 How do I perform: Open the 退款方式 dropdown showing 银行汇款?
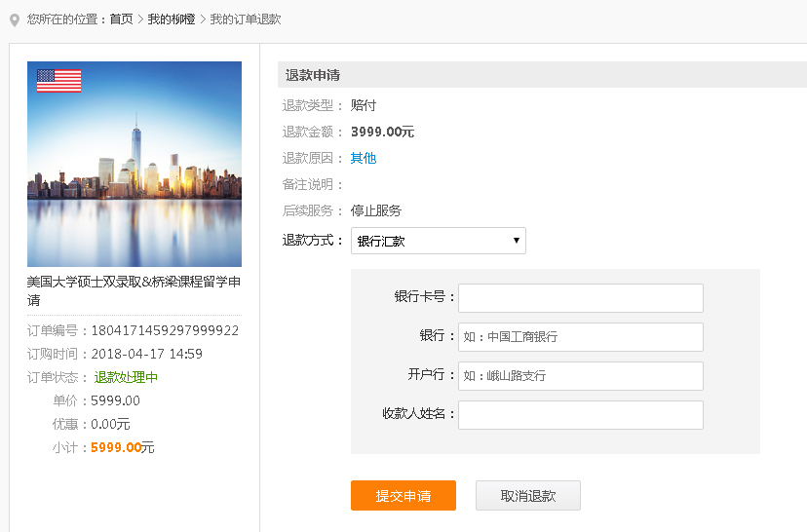point(439,241)
